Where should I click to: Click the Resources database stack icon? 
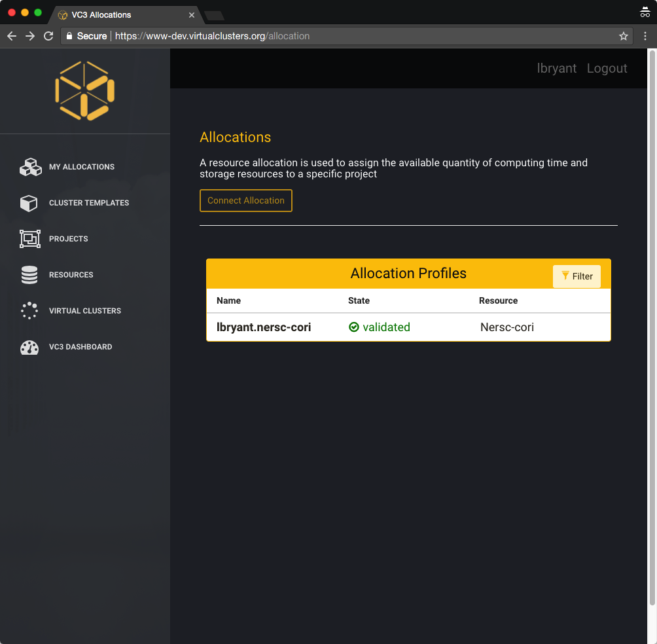29,275
